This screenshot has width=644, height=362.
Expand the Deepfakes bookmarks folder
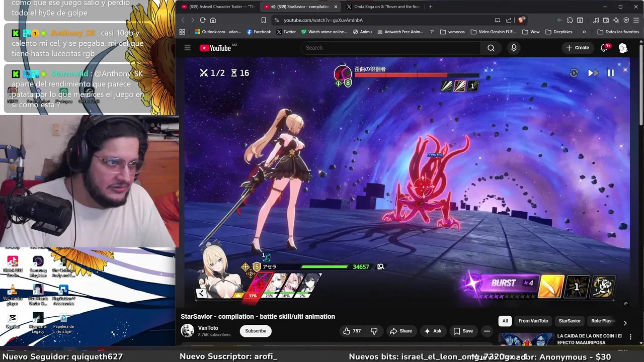click(x=558, y=32)
